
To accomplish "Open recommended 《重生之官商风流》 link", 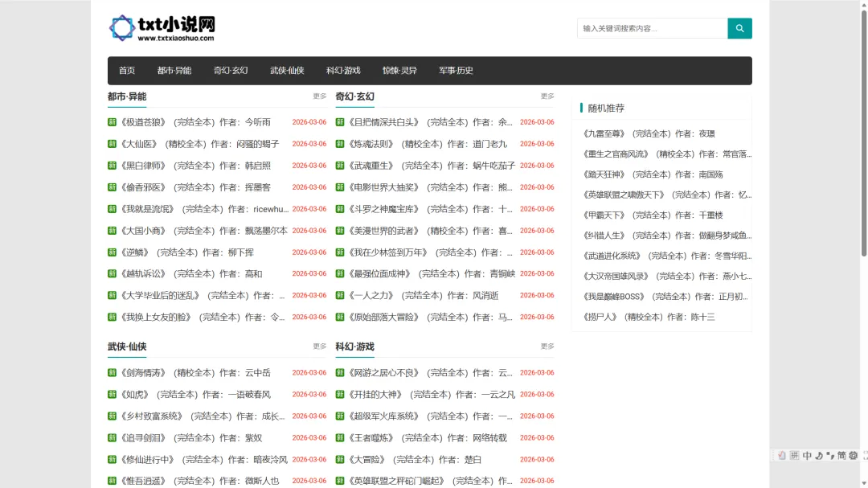I will pos(666,154).
